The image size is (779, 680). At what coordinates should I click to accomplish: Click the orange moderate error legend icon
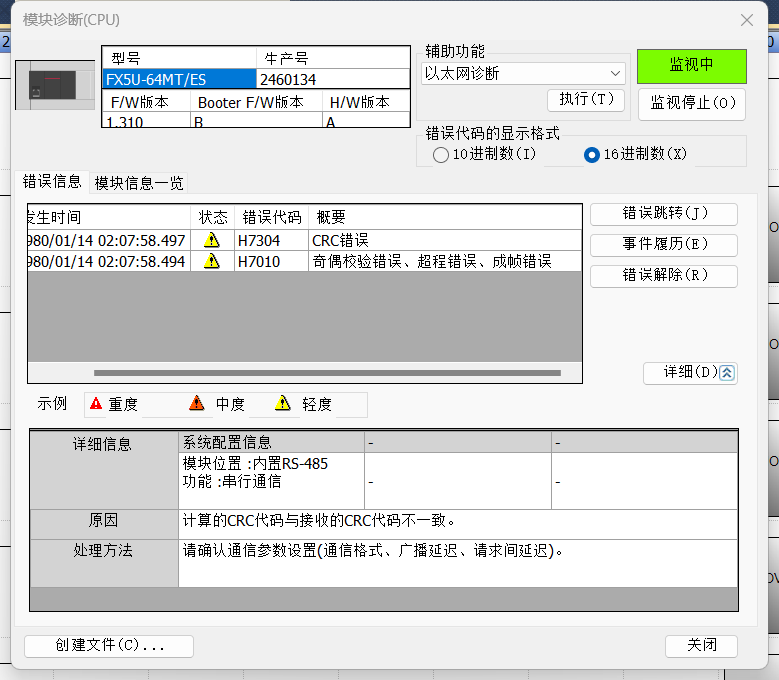coord(197,404)
